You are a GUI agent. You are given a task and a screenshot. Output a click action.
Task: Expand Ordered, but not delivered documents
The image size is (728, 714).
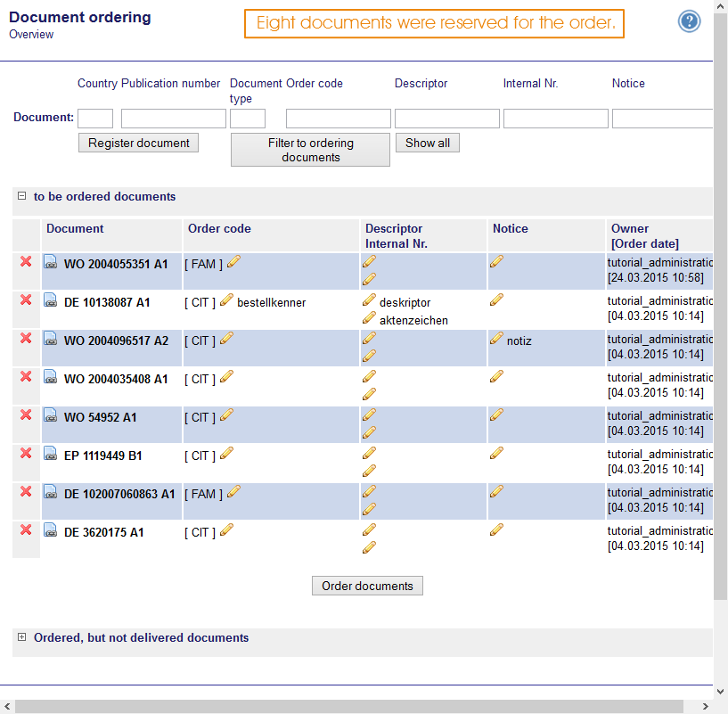21,637
